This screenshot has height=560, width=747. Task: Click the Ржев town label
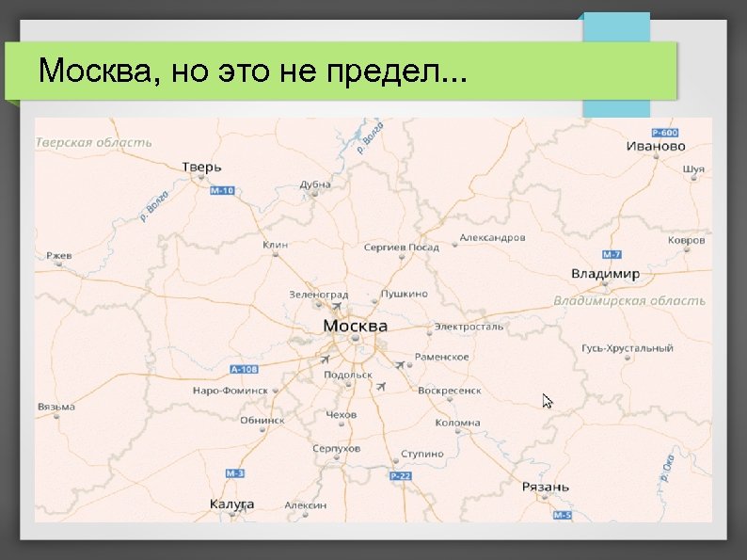pos(59,255)
